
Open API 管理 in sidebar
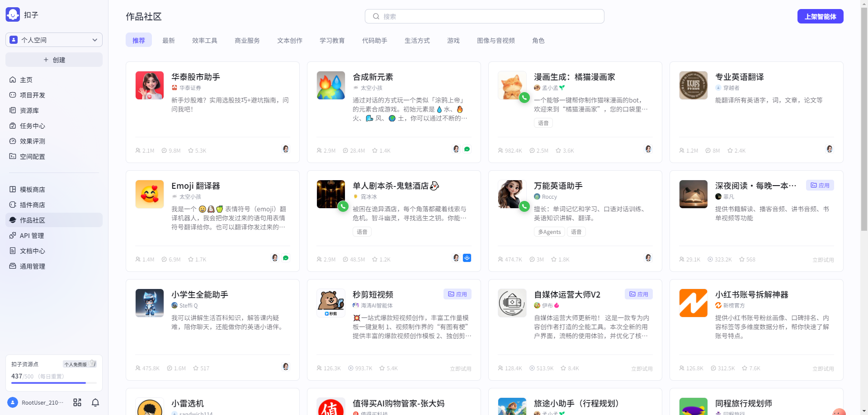(54, 235)
